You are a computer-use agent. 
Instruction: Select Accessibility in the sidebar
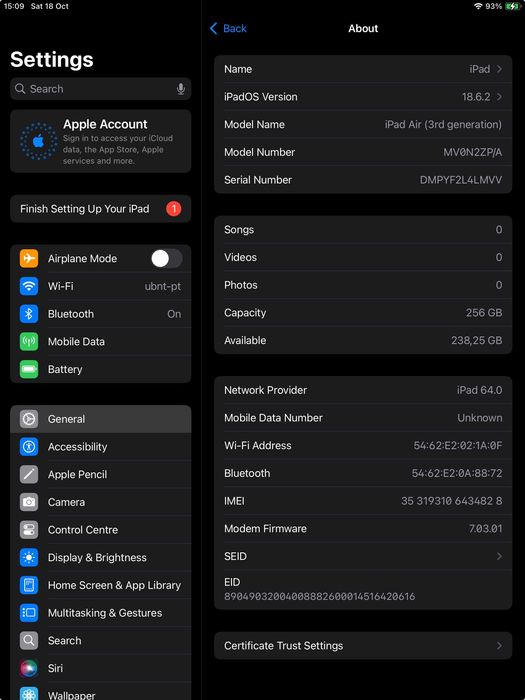101,447
